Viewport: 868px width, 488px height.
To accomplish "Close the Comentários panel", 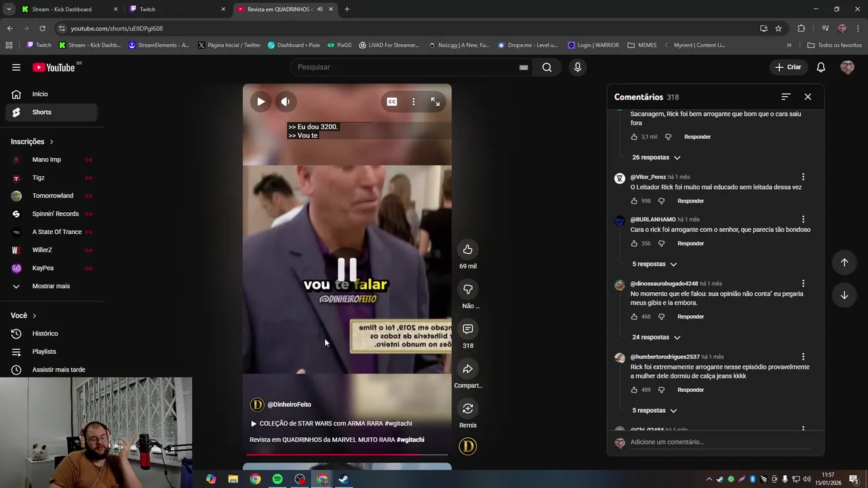I will point(808,97).
